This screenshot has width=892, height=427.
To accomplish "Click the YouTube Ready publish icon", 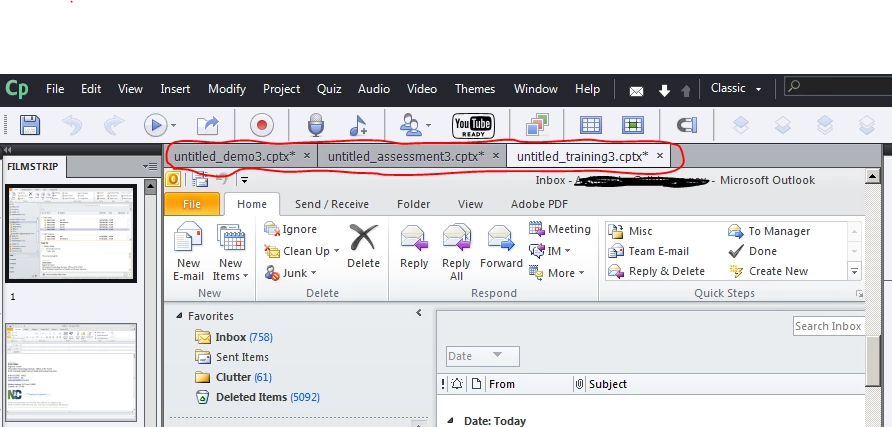I will [x=473, y=126].
